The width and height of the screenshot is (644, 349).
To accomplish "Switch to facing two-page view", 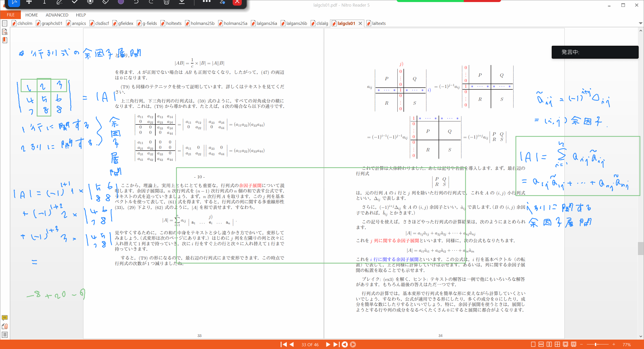I will tap(549, 344).
